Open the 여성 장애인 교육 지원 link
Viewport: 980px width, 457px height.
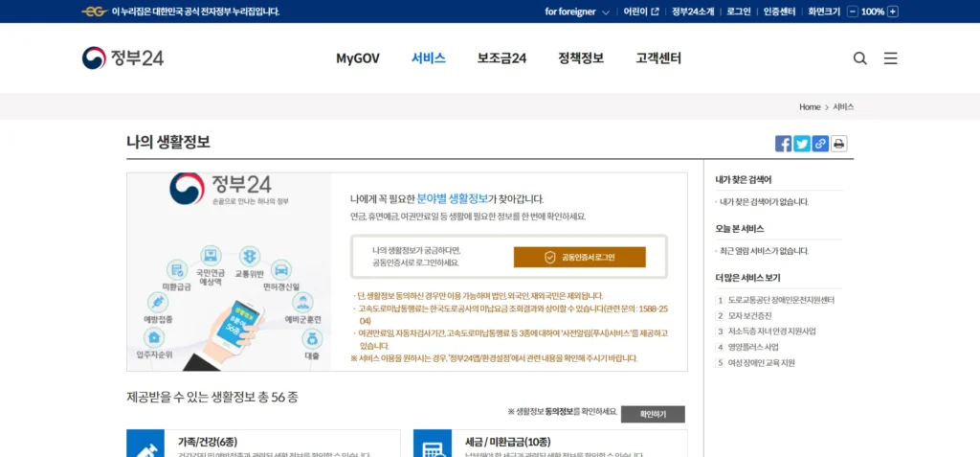[x=761, y=362]
